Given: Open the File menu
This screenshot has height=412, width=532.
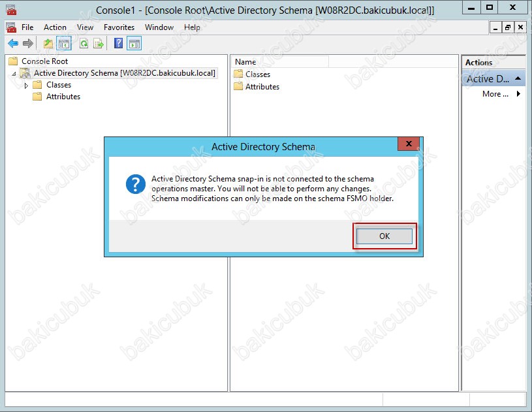Looking at the screenshot, I should pos(27,27).
